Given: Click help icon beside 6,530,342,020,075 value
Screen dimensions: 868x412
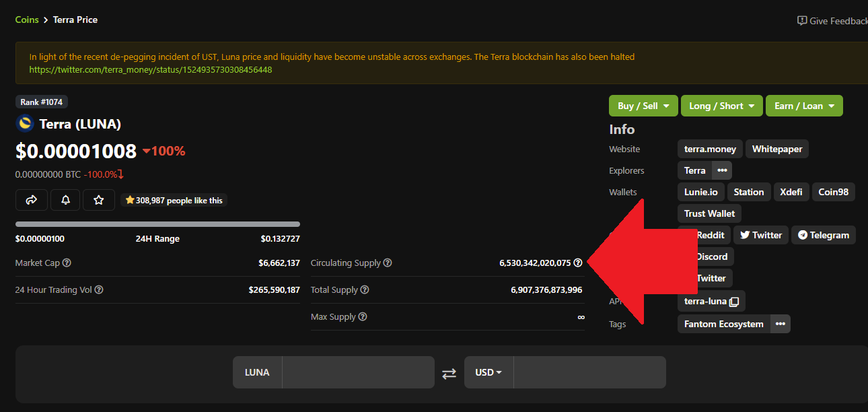Looking at the screenshot, I should pos(578,263).
